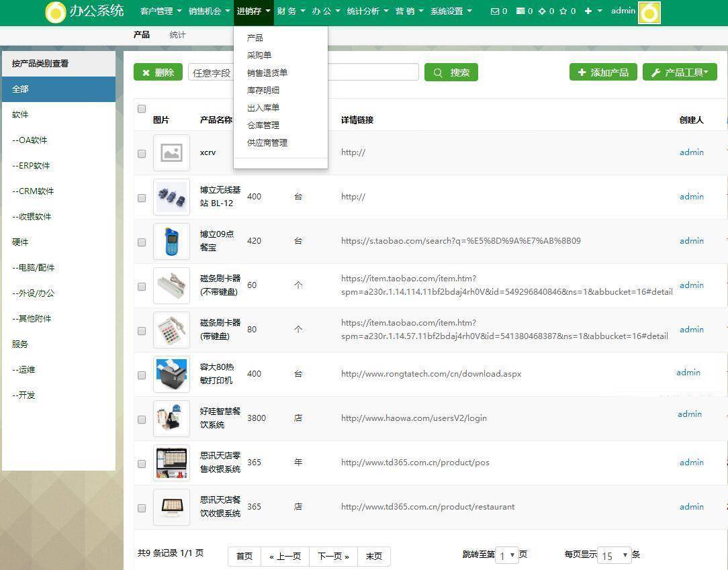Click the 添加产品 button
The height and width of the screenshot is (570, 728).
[x=603, y=73]
